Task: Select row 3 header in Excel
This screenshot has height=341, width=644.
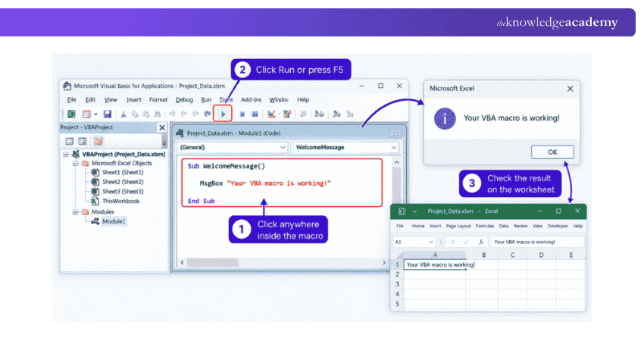Action: click(x=397, y=284)
